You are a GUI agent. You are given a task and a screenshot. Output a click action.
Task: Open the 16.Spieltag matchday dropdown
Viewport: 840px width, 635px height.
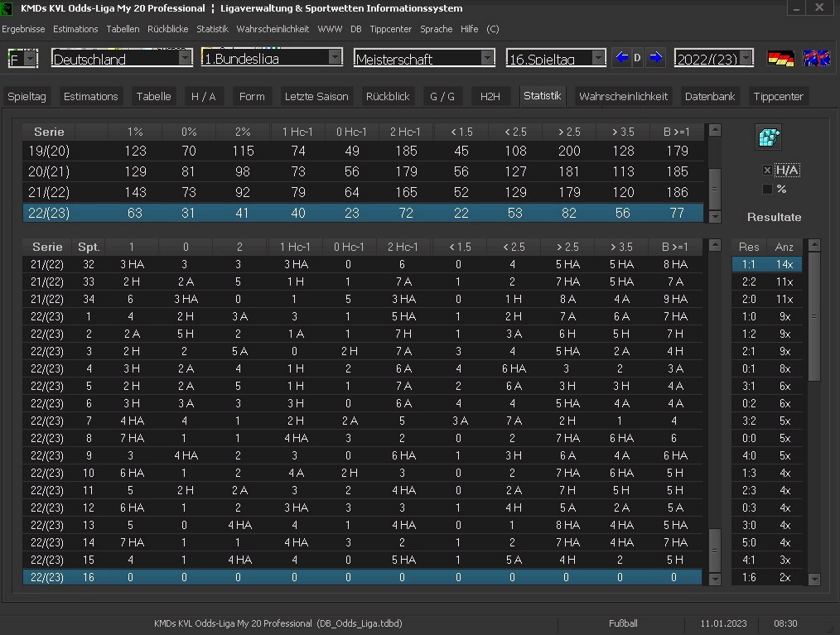tap(599, 58)
